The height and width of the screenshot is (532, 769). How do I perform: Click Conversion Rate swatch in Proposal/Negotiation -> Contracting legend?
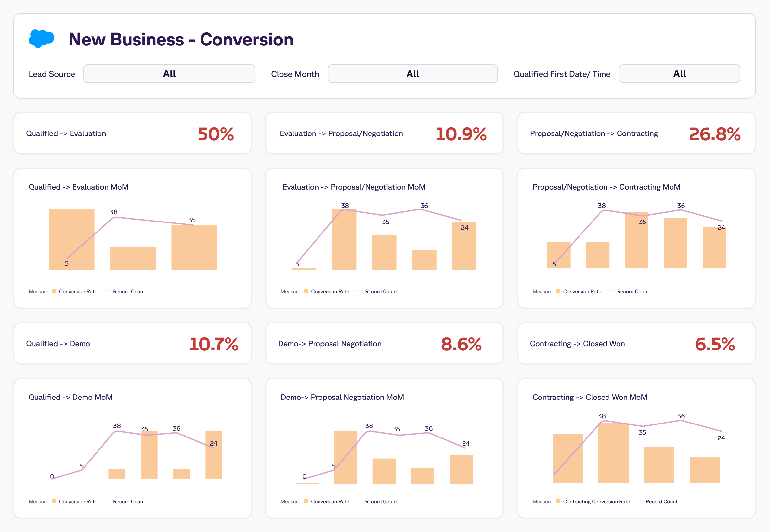558,291
